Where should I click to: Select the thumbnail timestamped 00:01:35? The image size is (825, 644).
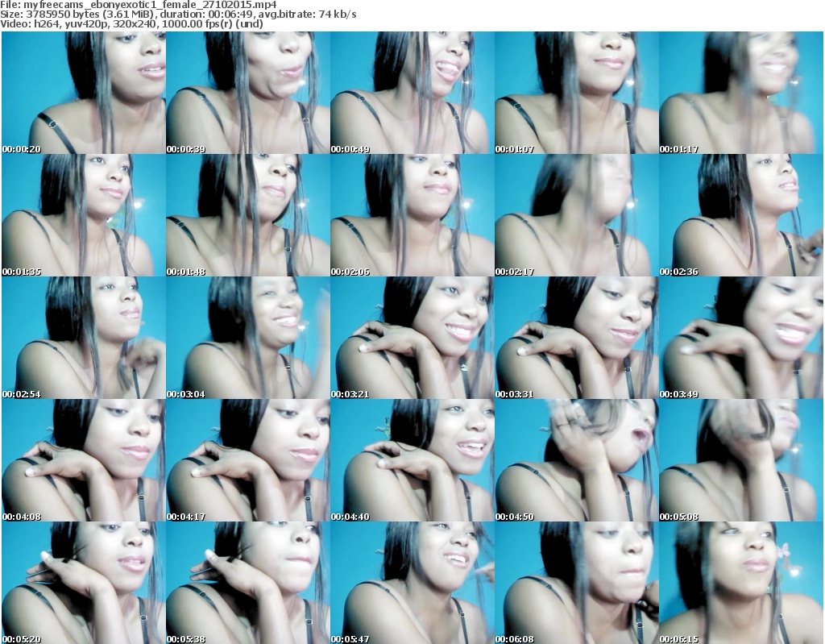tap(84, 215)
